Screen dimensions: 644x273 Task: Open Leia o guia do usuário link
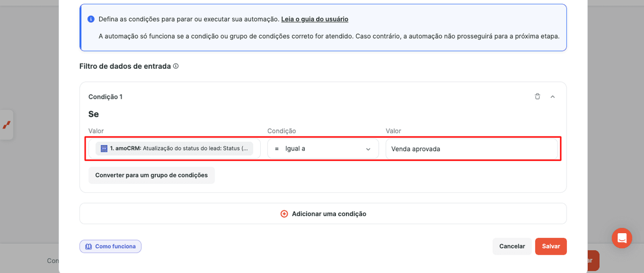pyautogui.click(x=314, y=19)
